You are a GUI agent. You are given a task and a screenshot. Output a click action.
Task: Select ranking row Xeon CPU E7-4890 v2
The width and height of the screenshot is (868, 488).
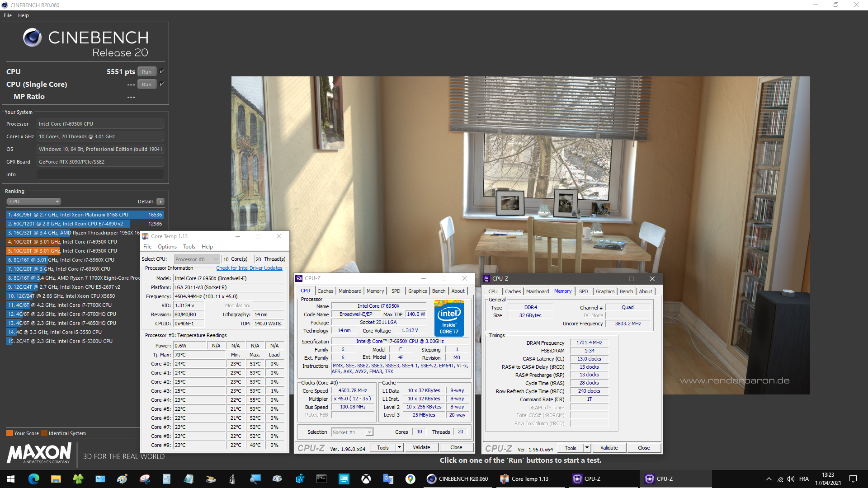(x=85, y=224)
